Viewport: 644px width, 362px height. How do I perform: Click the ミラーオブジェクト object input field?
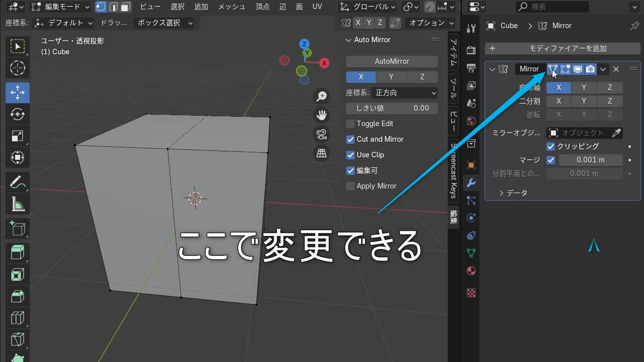(584, 133)
